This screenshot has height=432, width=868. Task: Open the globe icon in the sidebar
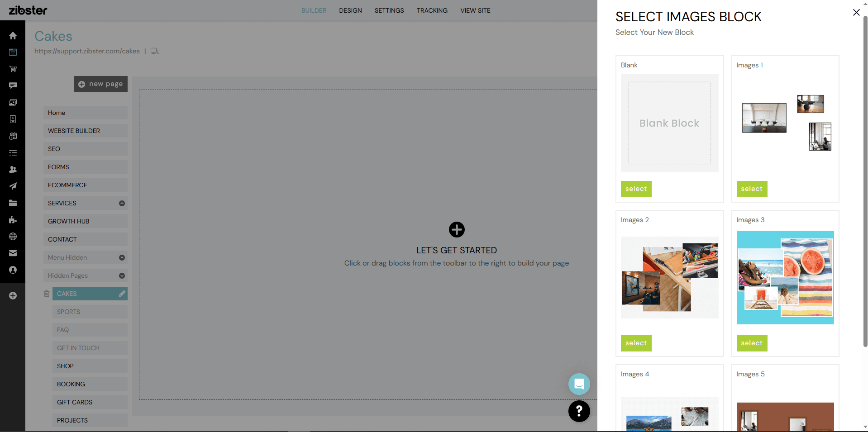click(x=13, y=237)
